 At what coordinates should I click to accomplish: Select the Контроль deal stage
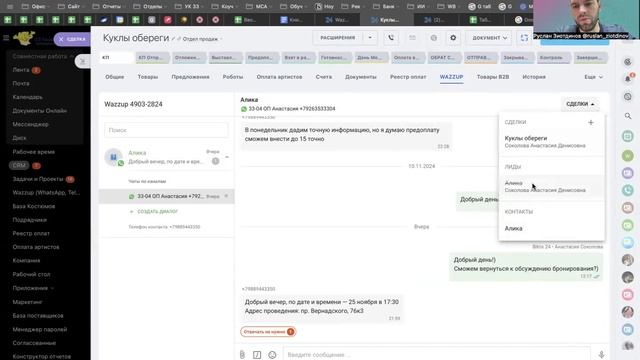click(553, 58)
